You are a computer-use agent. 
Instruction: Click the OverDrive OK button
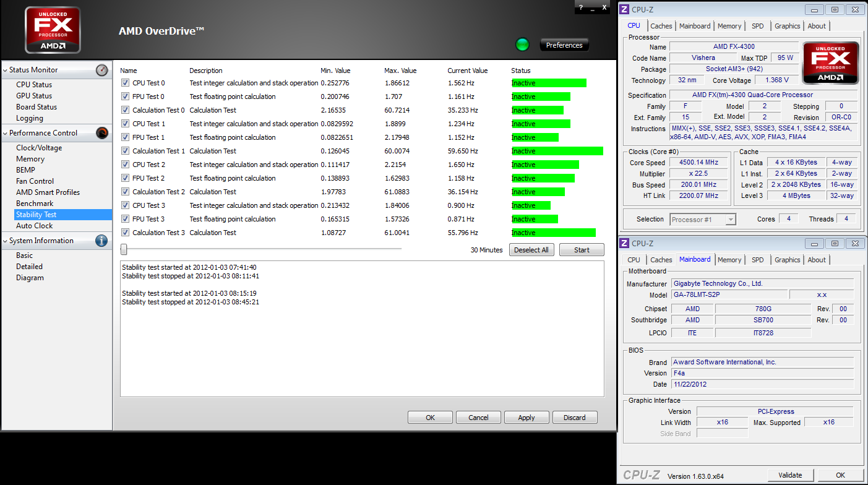click(x=430, y=418)
